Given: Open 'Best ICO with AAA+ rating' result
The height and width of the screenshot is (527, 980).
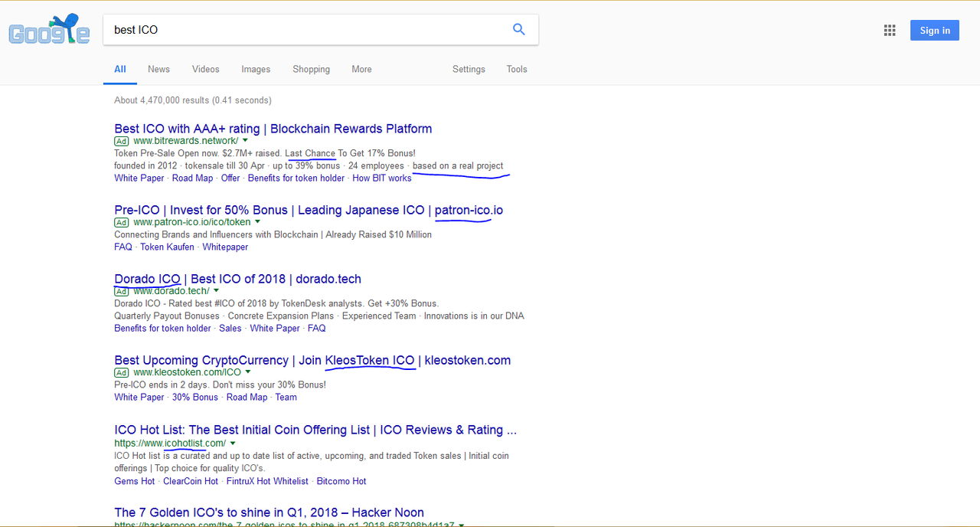Looking at the screenshot, I should pos(273,129).
